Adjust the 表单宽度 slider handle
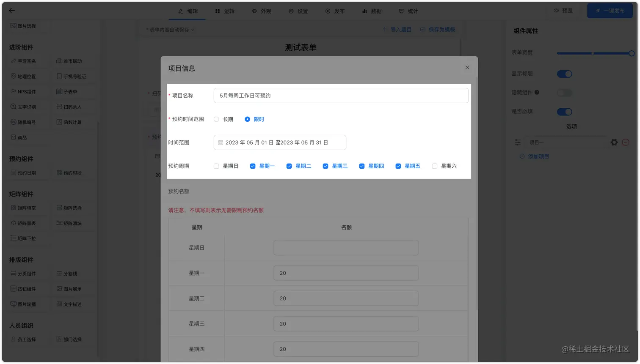The height and width of the screenshot is (364, 640). [632, 53]
